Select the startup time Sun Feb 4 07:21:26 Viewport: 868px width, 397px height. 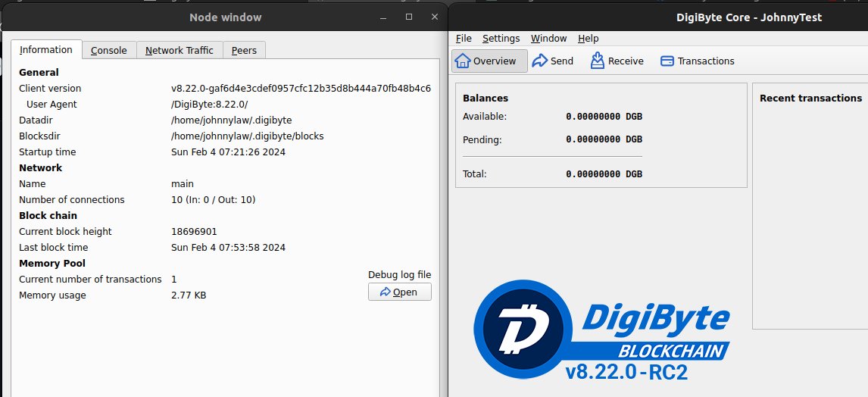229,152
